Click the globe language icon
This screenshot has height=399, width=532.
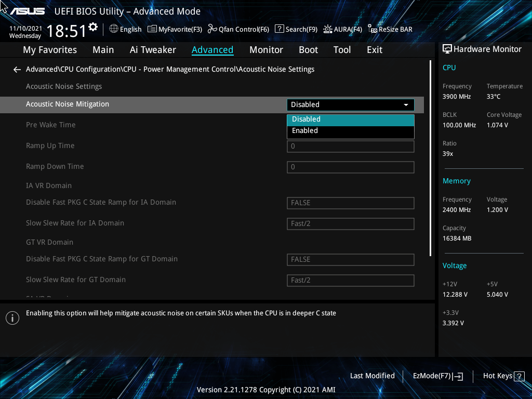114,29
